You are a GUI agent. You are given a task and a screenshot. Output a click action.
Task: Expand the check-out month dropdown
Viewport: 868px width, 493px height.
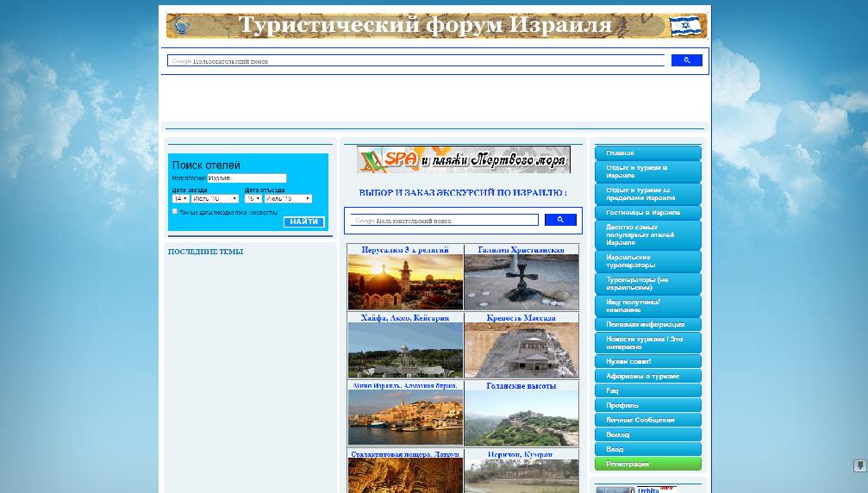(288, 198)
